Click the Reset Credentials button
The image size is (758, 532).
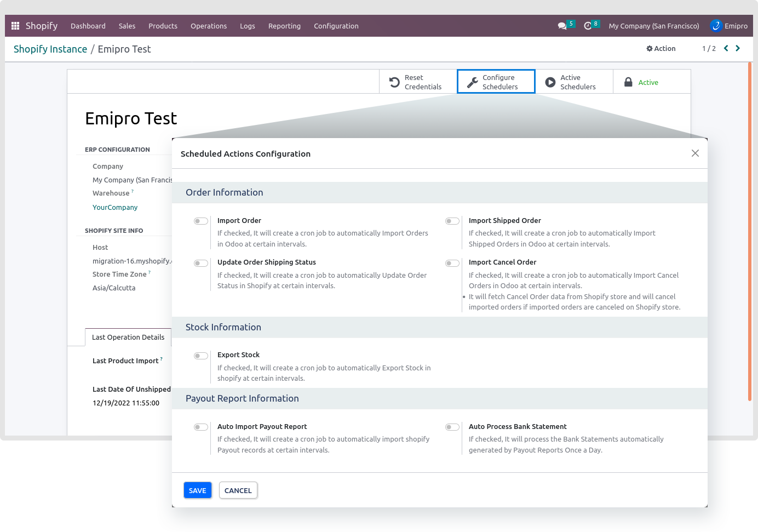[x=418, y=82]
